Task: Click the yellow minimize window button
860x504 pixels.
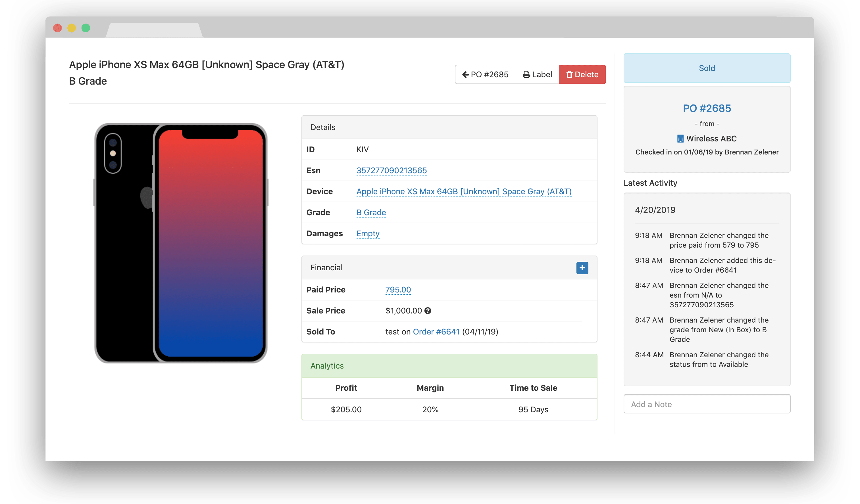Action: click(x=72, y=28)
